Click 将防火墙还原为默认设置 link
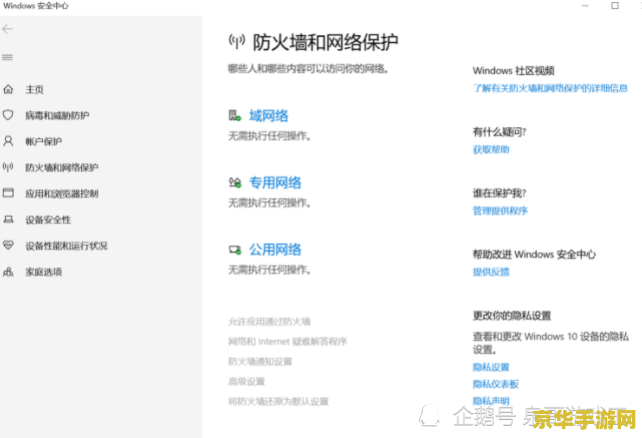642x438 pixels. click(278, 402)
